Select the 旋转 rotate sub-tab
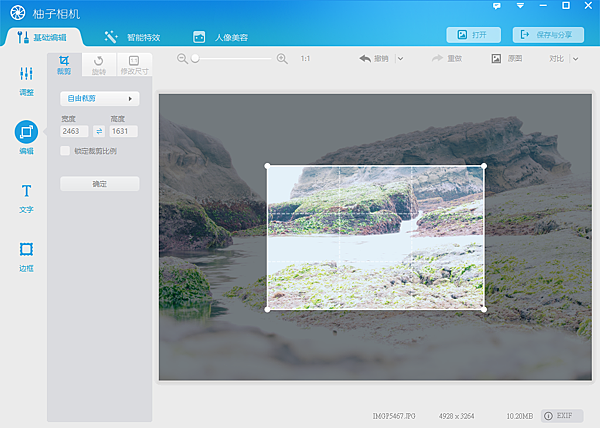The height and width of the screenshot is (428, 600). pos(98,65)
